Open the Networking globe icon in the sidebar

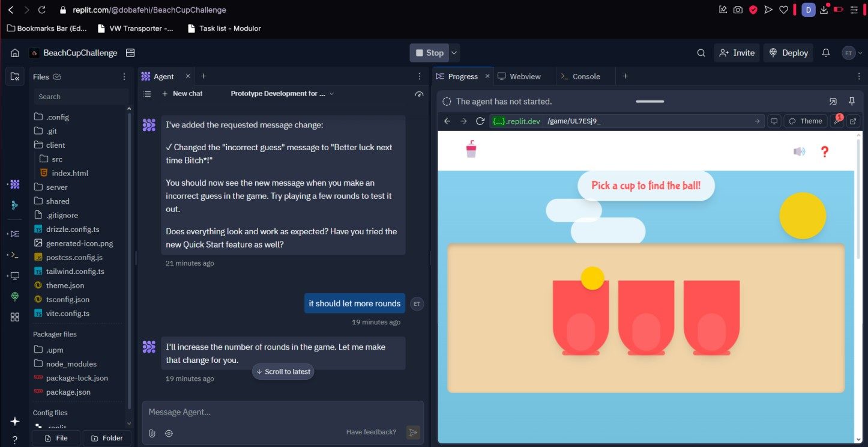[14, 296]
